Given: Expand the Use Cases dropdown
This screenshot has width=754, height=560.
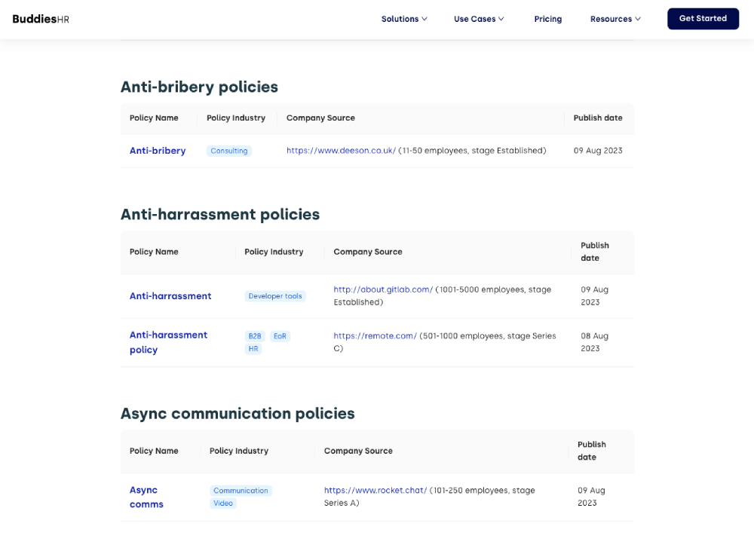Looking at the screenshot, I should click(x=479, y=19).
